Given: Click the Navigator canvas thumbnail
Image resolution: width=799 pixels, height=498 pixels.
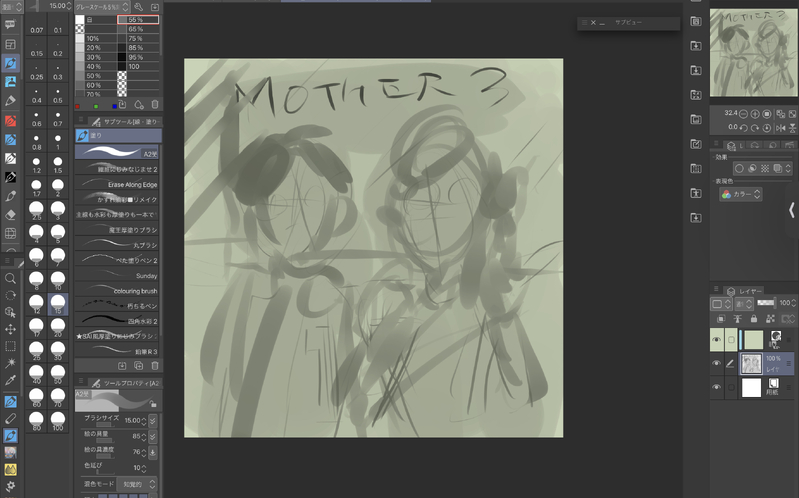Looking at the screenshot, I should 754,53.
